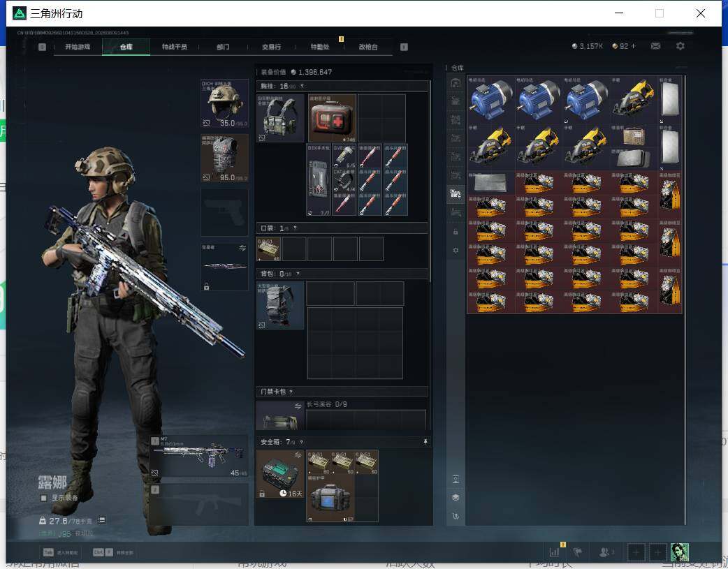
Task: Click the flag icon in bottom bar
Action: coord(578,552)
